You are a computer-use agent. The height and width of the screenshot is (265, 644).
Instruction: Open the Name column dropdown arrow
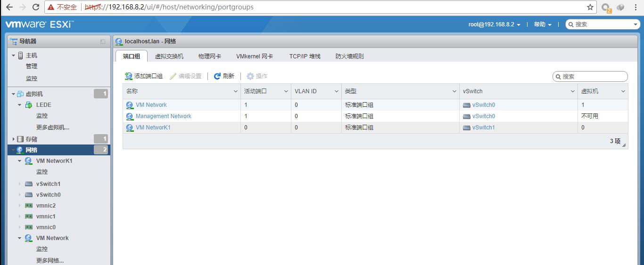(x=236, y=91)
